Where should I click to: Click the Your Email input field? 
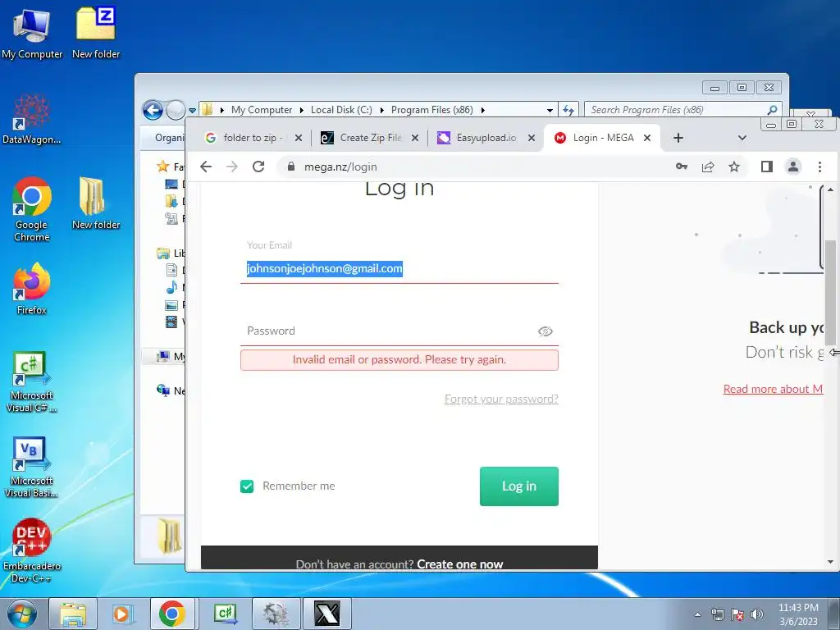pyautogui.click(x=399, y=268)
